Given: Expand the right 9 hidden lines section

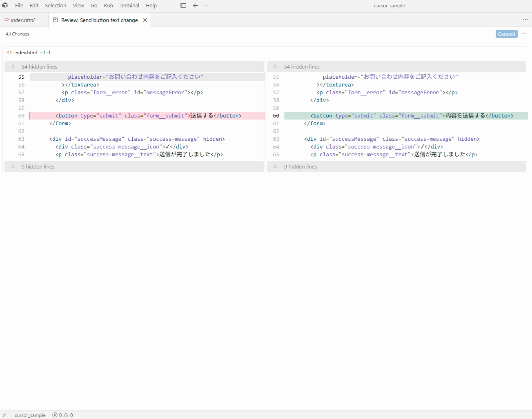Looking at the screenshot, I should (x=396, y=166).
